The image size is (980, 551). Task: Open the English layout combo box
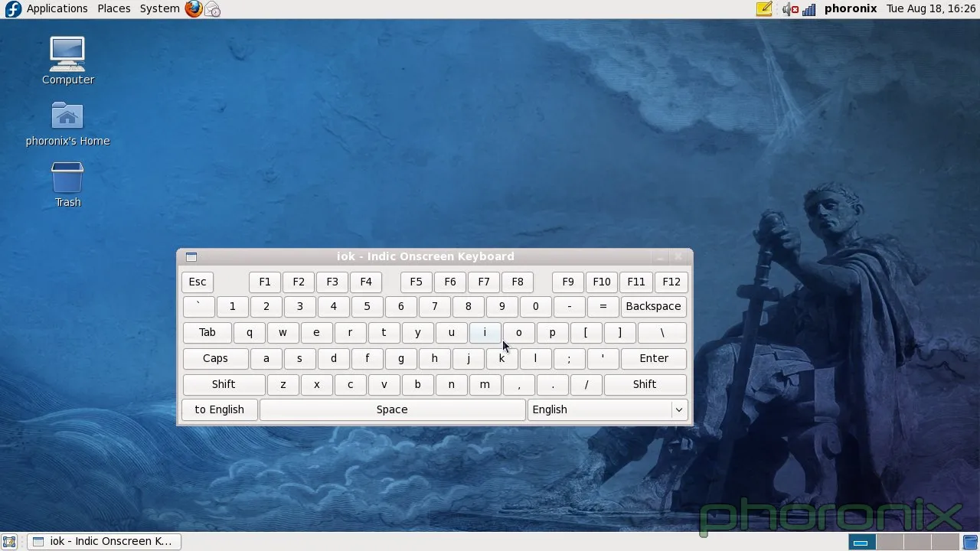(x=607, y=410)
